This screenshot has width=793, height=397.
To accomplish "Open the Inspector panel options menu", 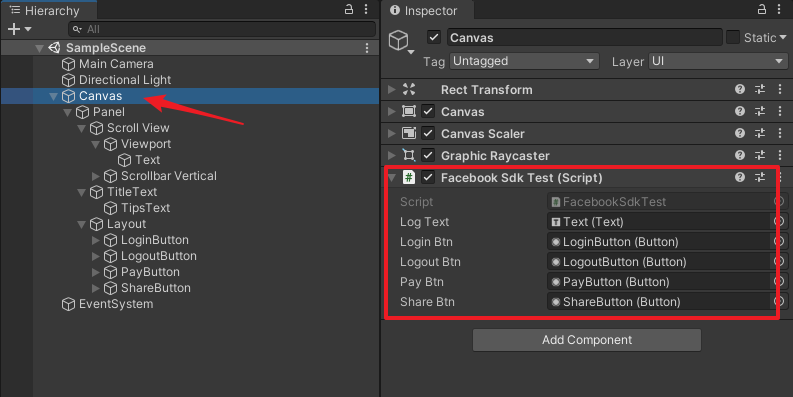I will [x=779, y=9].
